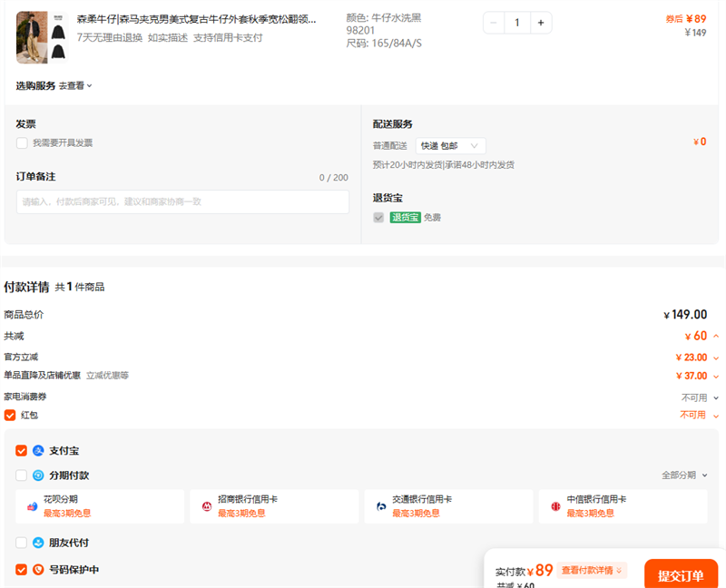Click the friend-pay (朋友代付) icon
This screenshot has width=726, height=588.
click(38, 543)
